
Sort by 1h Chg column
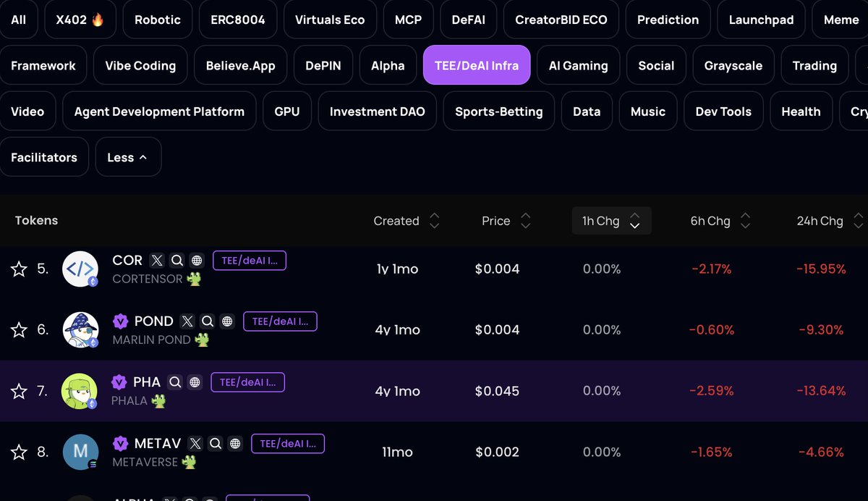[612, 221]
